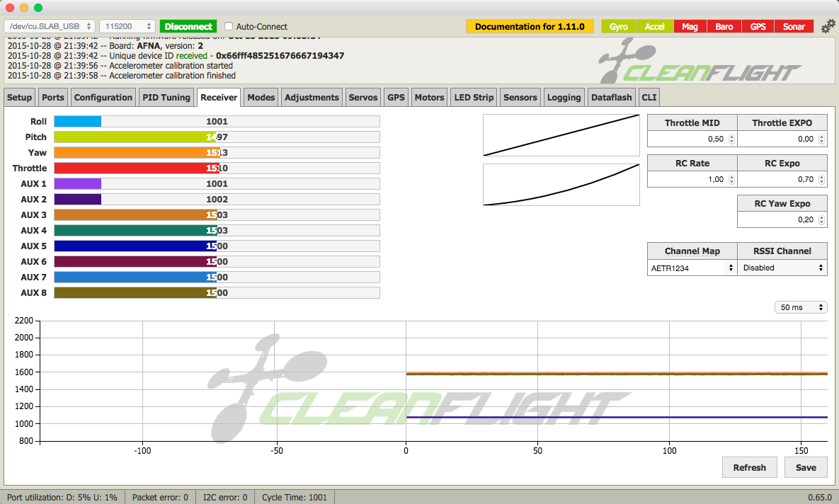Click the Accel sensor indicator
Image resolution: width=839 pixels, height=504 pixels.
tap(654, 26)
